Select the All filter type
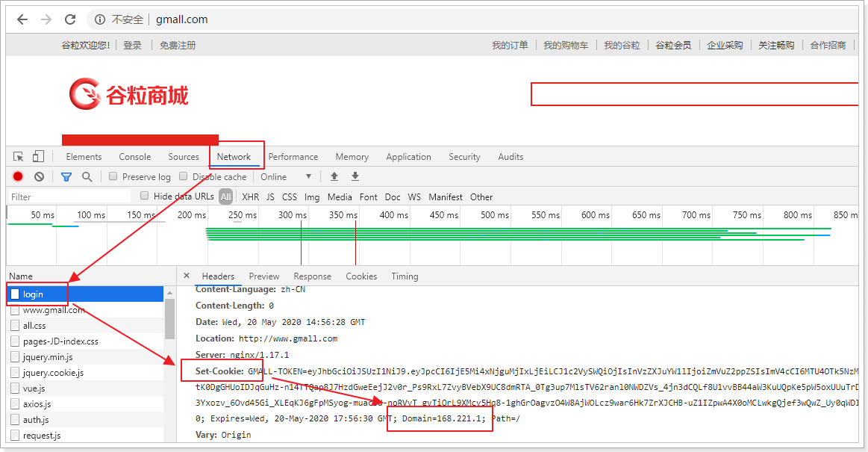The image size is (868, 452). pos(226,196)
